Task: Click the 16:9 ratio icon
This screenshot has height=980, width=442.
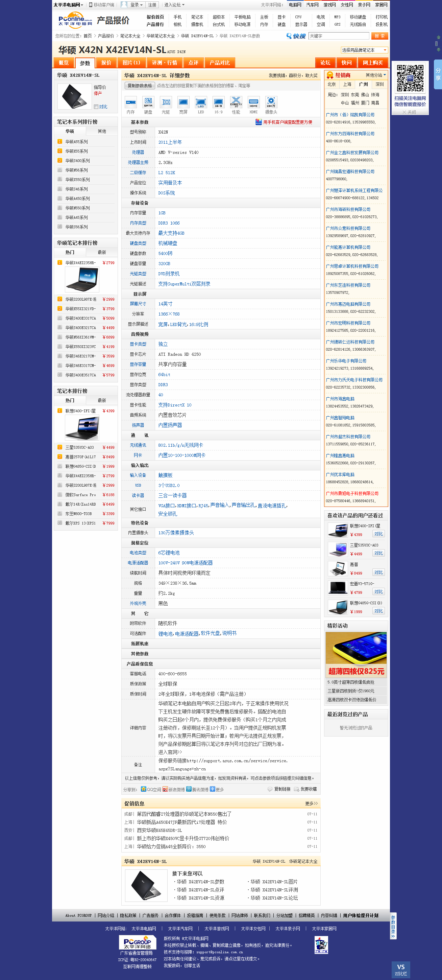Action: (x=218, y=102)
